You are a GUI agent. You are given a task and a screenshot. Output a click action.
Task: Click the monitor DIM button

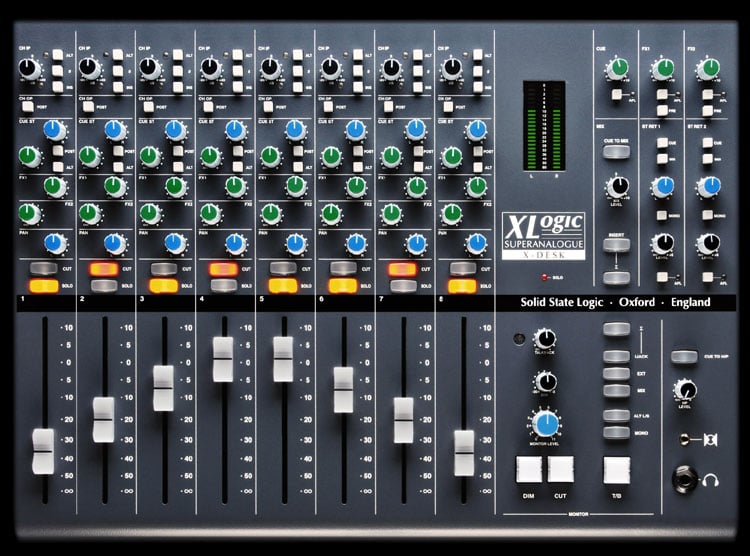529,469
